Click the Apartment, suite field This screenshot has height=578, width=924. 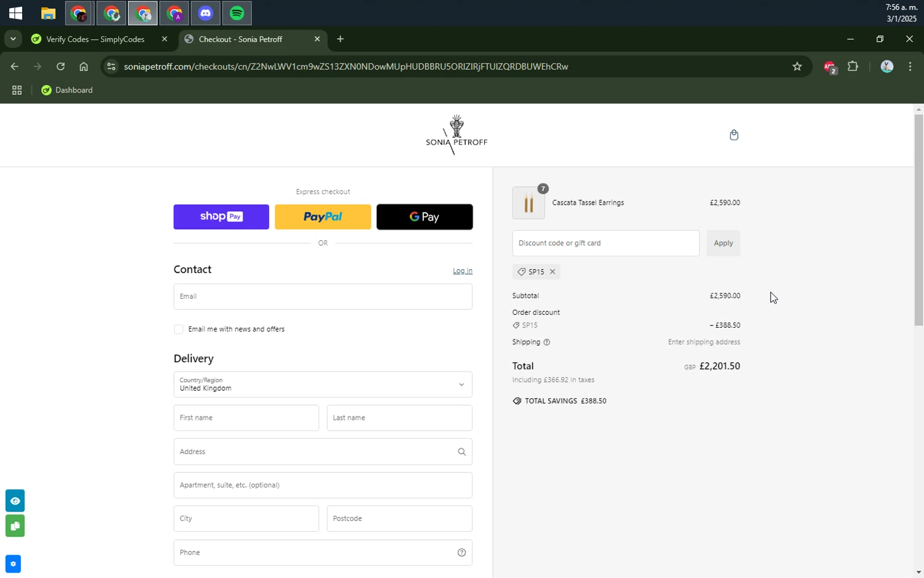(323, 485)
